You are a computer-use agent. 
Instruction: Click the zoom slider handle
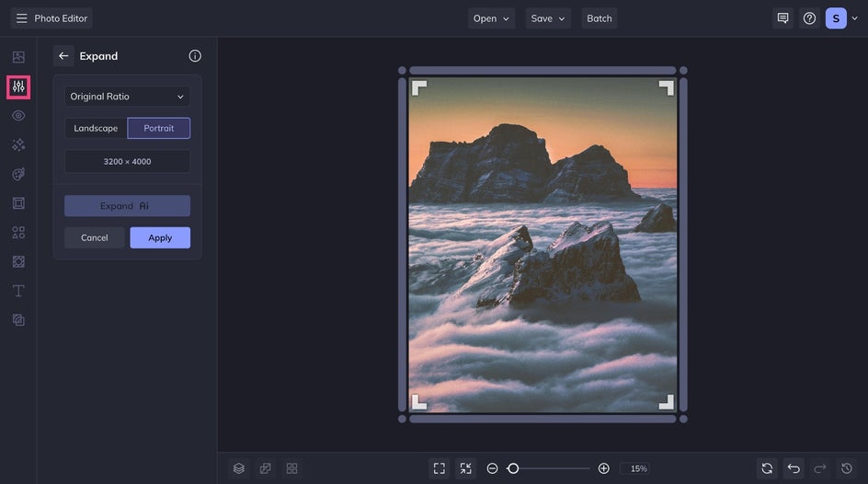pyautogui.click(x=513, y=468)
